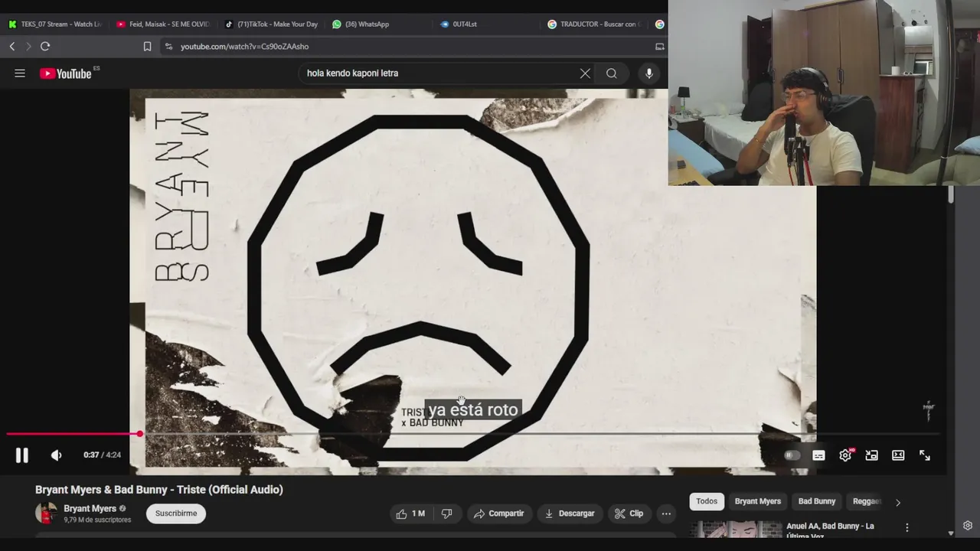Viewport: 980px width, 551px height.
Task: Click the Suscribirme button
Action: coord(176,514)
